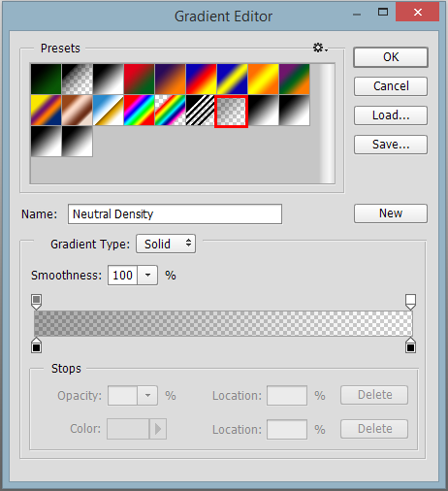Click the left opacity stop above gradient bar
448x491 pixels.
tap(37, 302)
